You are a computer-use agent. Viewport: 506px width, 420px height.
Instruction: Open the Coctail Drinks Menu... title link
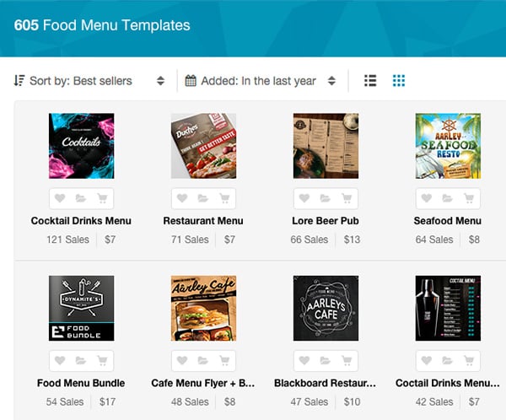(x=448, y=383)
